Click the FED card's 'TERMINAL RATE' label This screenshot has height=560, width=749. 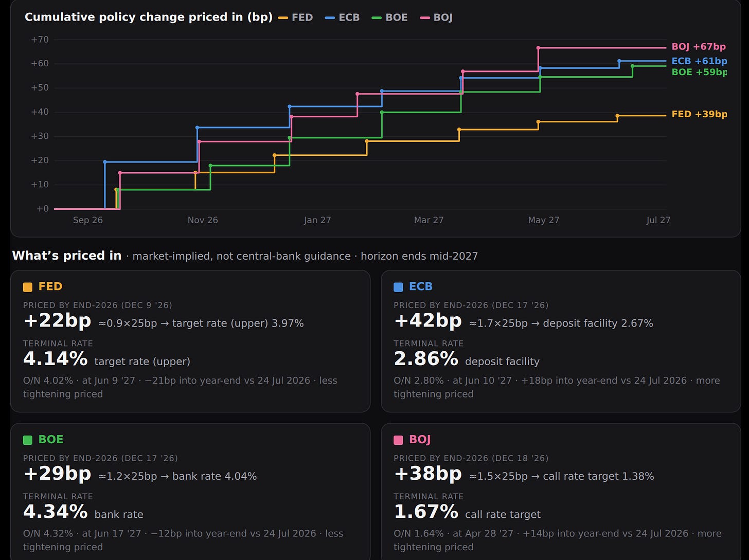point(58,344)
